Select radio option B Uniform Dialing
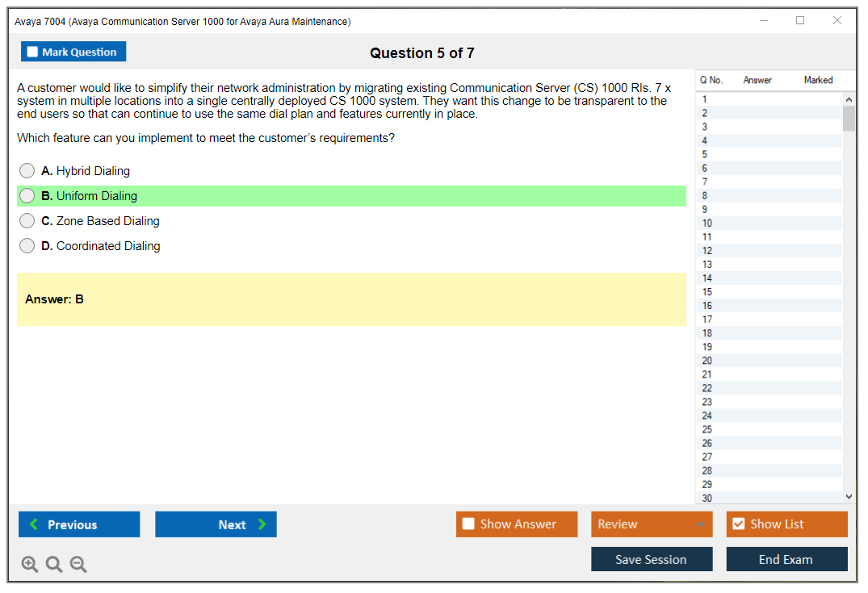Image resolution: width=868 pixels, height=593 pixels. [x=27, y=196]
